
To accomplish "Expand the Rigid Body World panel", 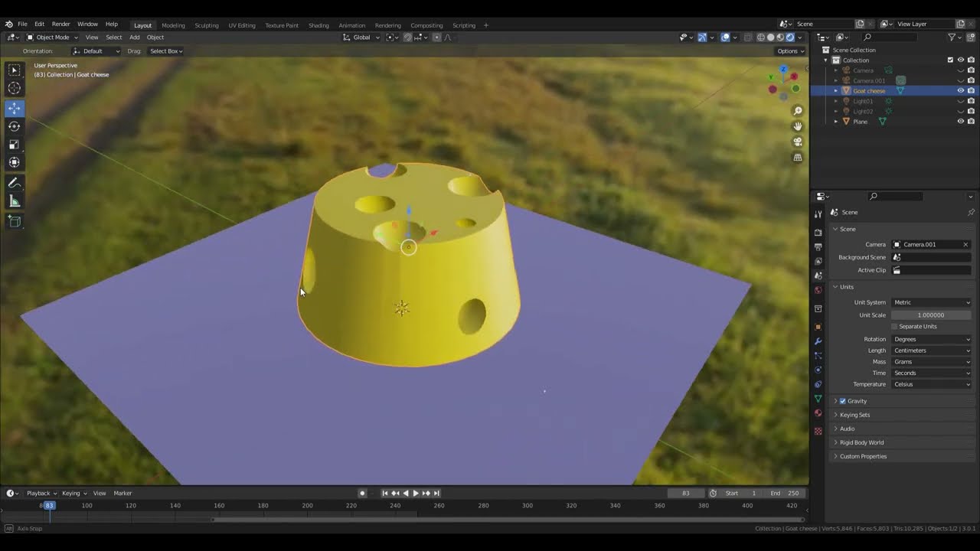I will pyautogui.click(x=861, y=442).
